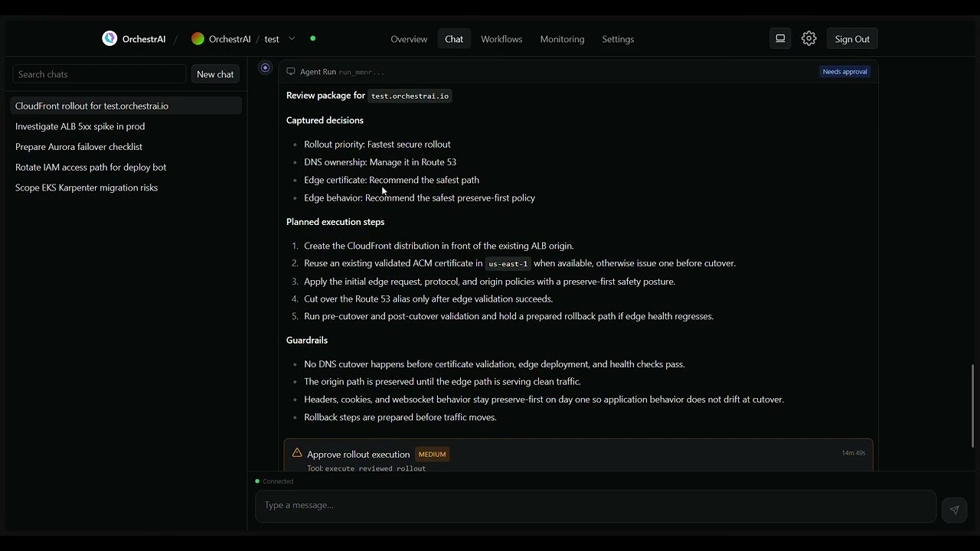Focus the Type a message input
The height and width of the screenshot is (551, 980).
pos(596,506)
